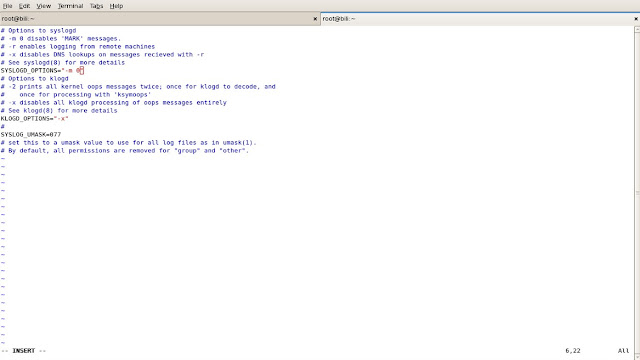Open the Help menu

[116, 6]
